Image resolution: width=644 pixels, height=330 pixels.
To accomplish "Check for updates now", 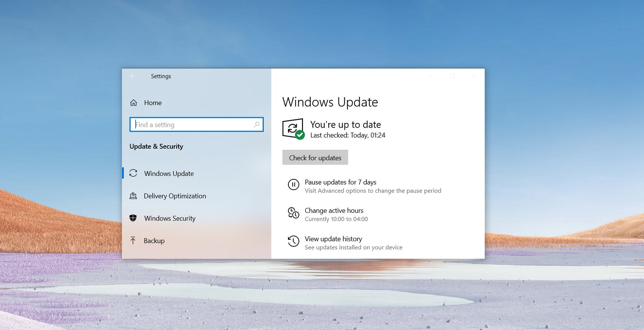I will click(315, 158).
